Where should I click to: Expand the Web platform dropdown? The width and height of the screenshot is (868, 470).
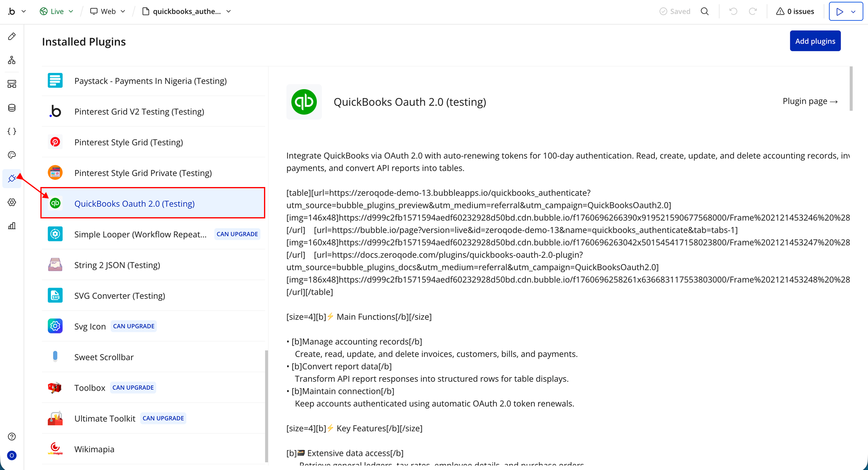click(108, 11)
